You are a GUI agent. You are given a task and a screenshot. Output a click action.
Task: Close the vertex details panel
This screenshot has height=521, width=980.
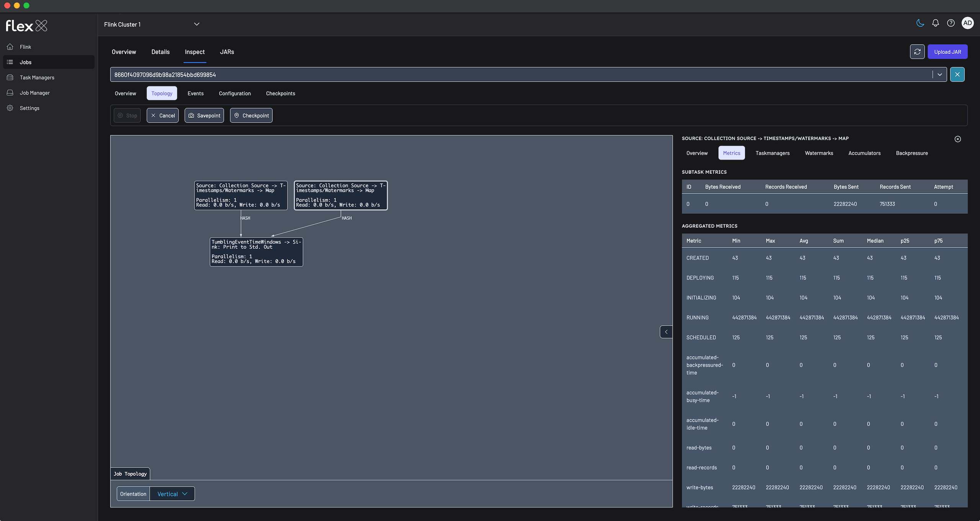(x=957, y=139)
